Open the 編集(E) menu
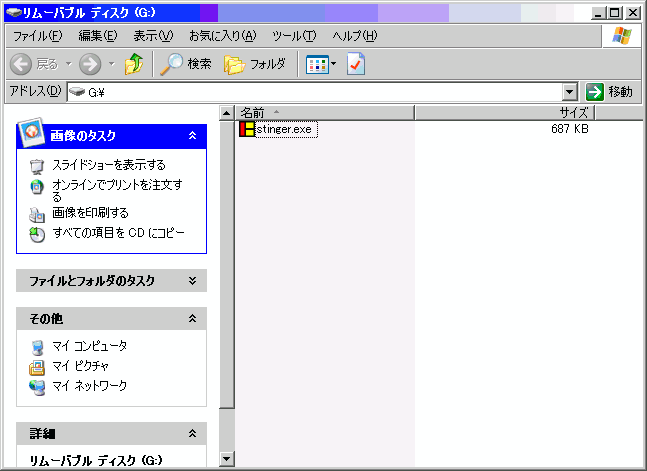Image resolution: width=647 pixels, height=471 pixels. pos(98,36)
